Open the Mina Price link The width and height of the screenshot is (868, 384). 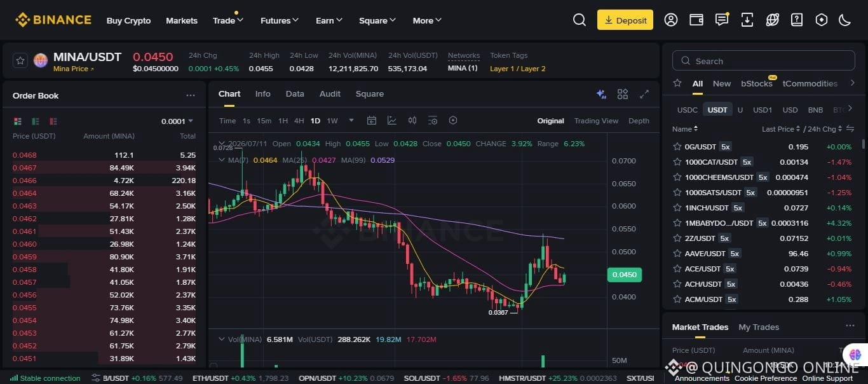coord(73,69)
